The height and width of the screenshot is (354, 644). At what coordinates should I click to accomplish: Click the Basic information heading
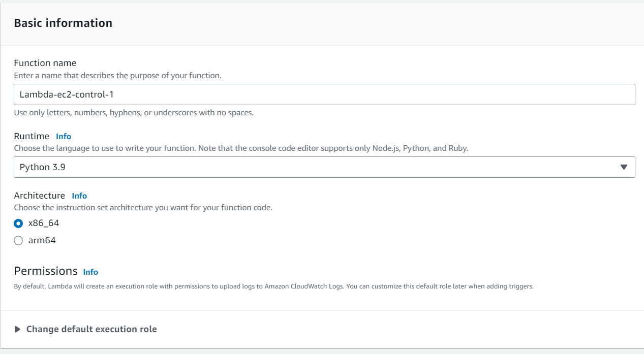[x=63, y=23]
